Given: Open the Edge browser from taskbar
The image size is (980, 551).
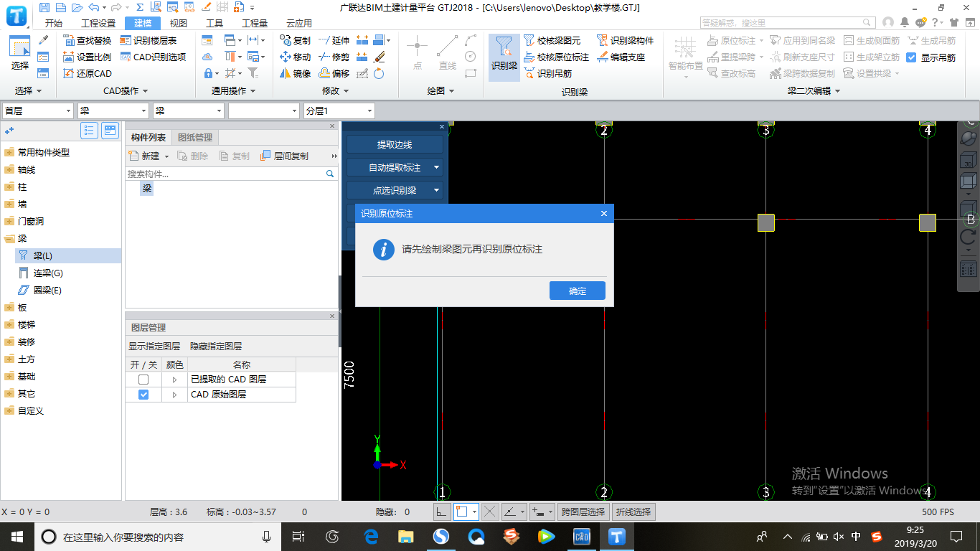Looking at the screenshot, I should 371,536.
